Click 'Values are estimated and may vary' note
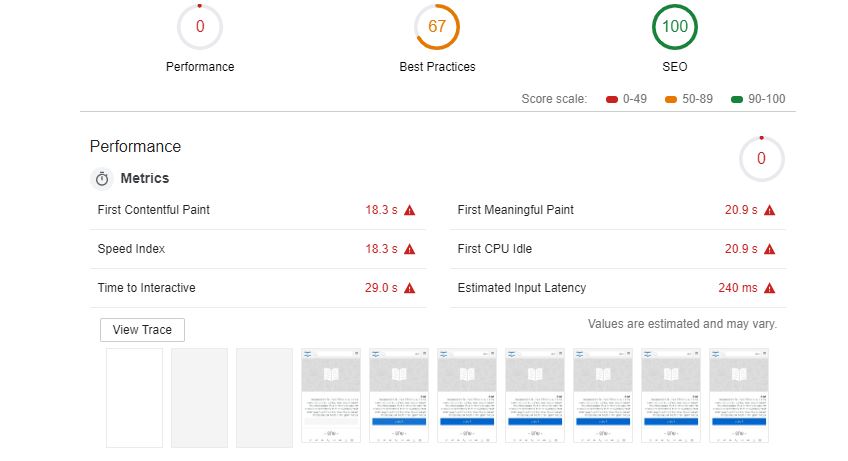The image size is (848, 461). coord(682,324)
